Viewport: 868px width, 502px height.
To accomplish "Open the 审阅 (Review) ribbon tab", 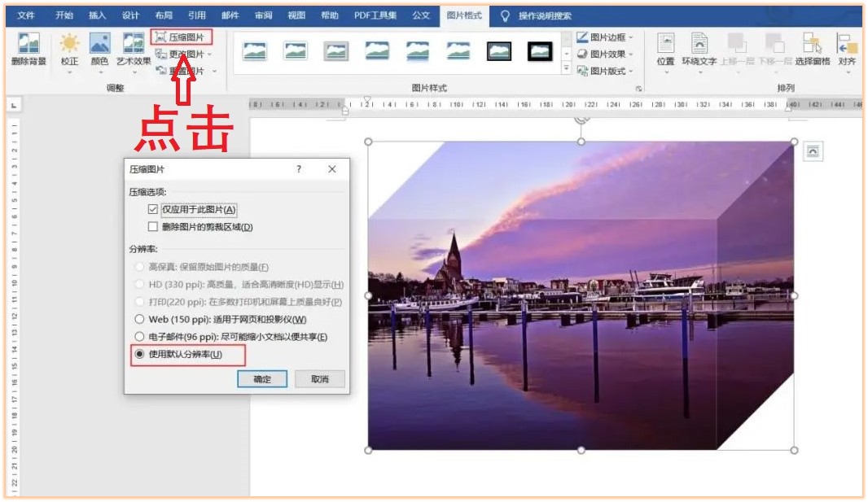I will (x=263, y=15).
